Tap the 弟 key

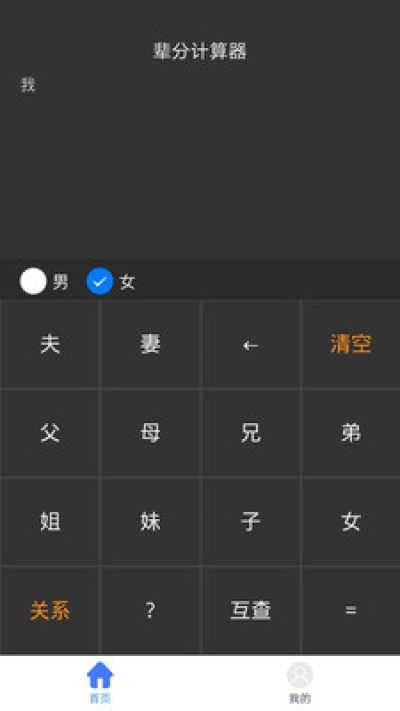pyautogui.click(x=351, y=433)
